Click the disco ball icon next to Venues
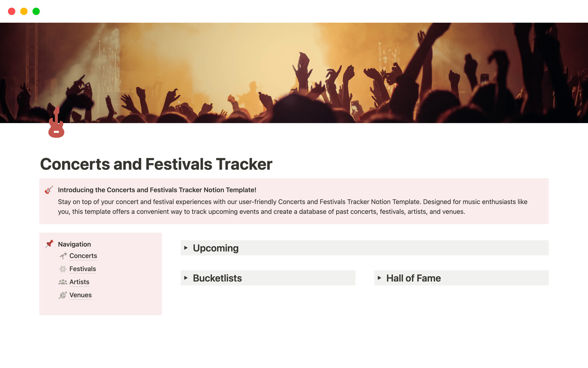Image resolution: width=588 pixels, height=368 pixels. point(63,295)
